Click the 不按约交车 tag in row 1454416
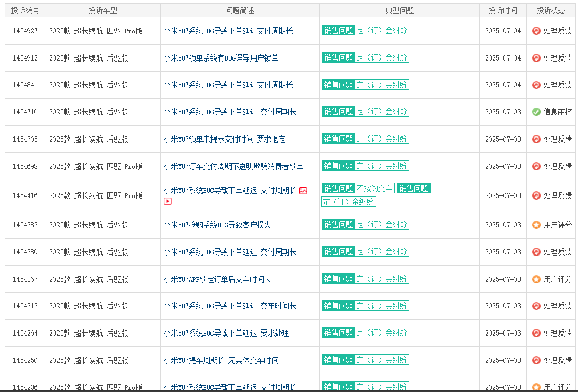578x392 pixels. [375, 188]
